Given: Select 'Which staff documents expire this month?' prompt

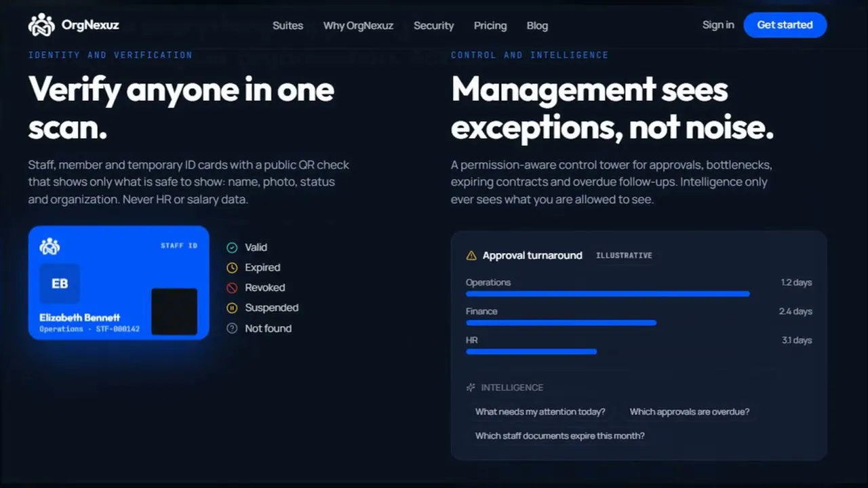Looking at the screenshot, I should coord(559,436).
